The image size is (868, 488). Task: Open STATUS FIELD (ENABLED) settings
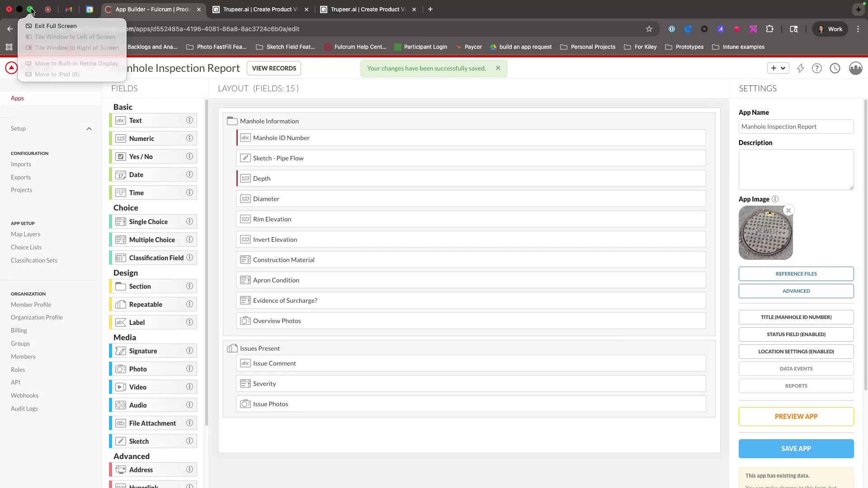(796, 334)
